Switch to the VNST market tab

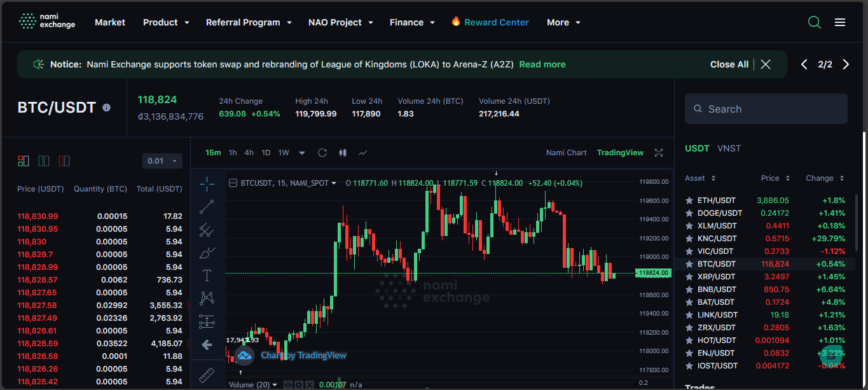729,148
